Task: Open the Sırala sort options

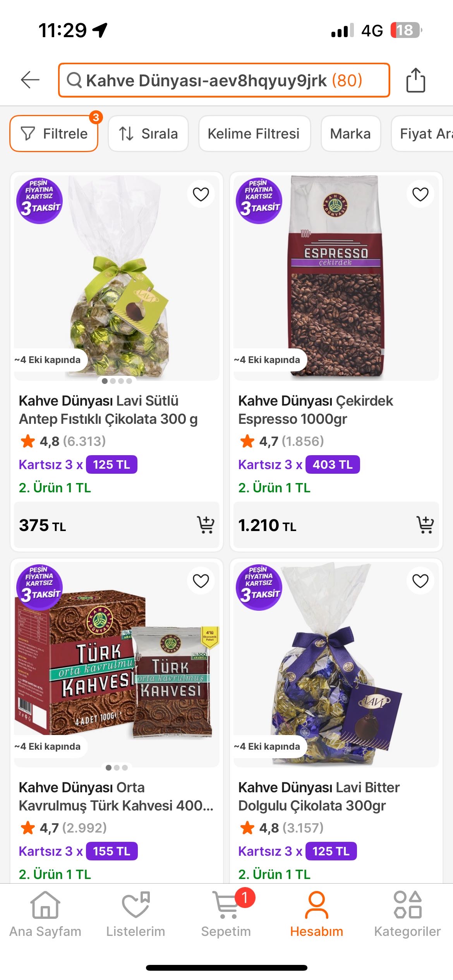Action: click(148, 134)
